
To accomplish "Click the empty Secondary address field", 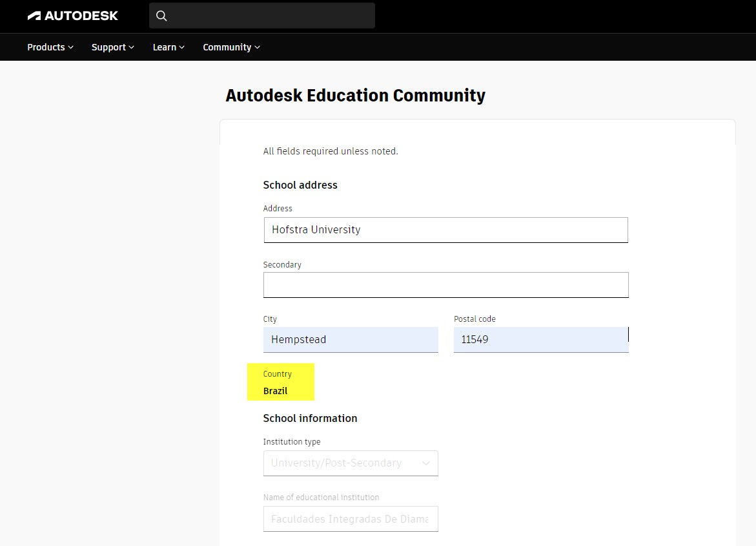I will (x=445, y=285).
